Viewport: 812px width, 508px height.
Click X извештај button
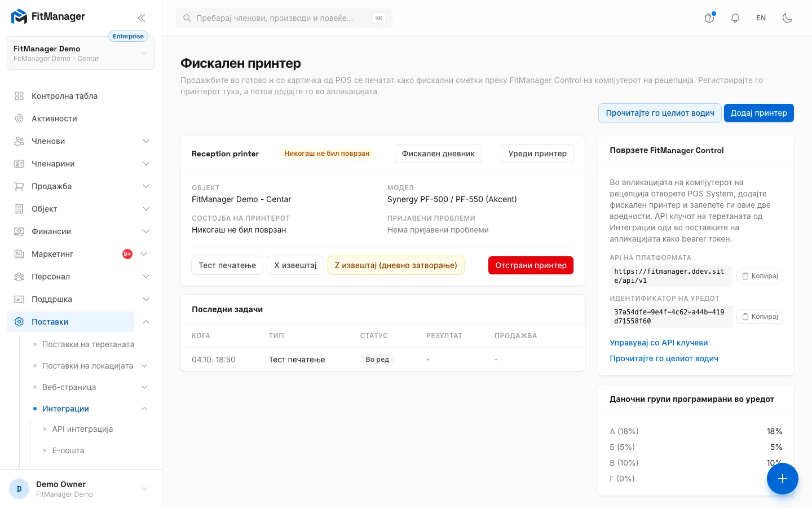click(x=295, y=265)
